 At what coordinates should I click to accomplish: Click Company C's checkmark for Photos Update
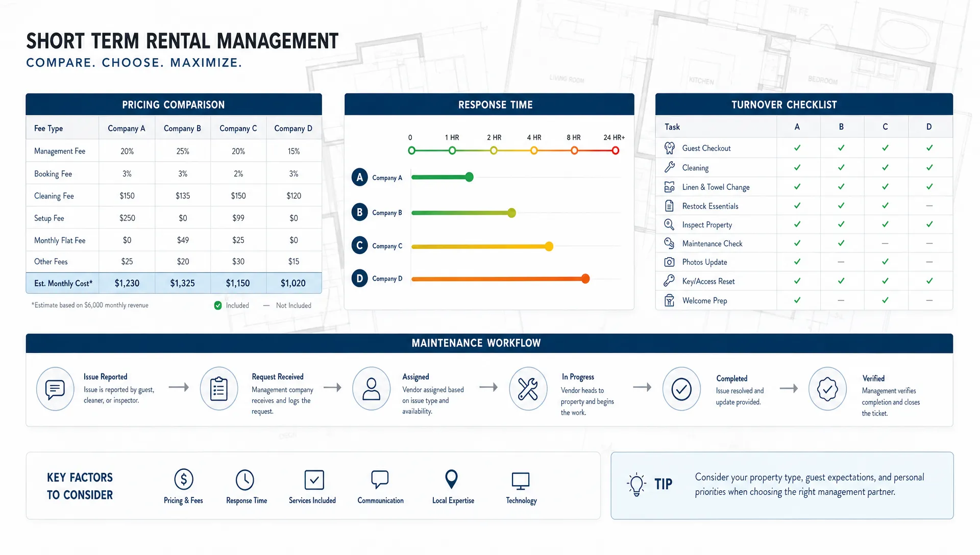[885, 262]
